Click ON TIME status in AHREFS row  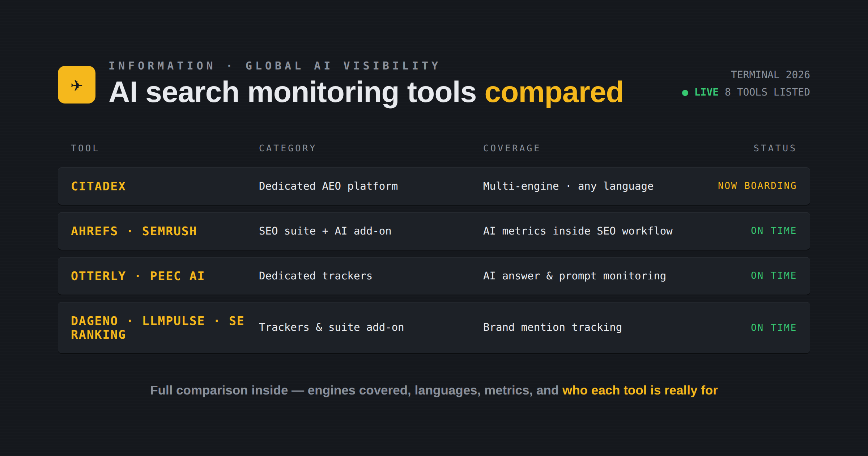pos(774,231)
